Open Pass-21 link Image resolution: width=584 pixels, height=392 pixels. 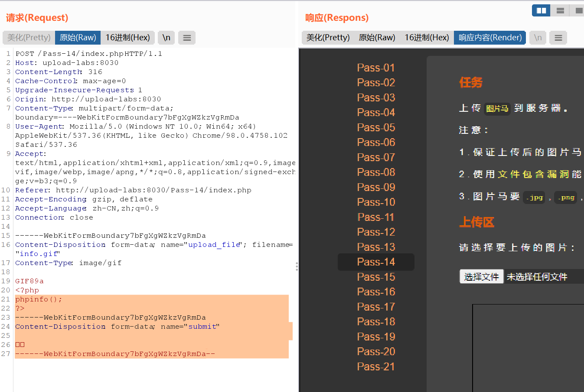point(376,366)
